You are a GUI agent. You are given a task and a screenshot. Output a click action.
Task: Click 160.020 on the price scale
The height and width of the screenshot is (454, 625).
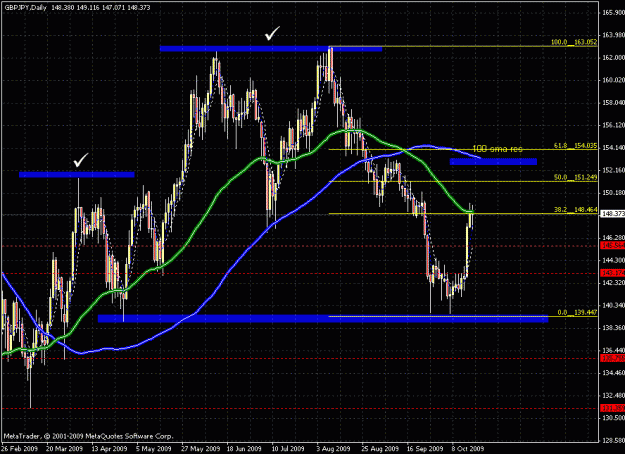tap(613, 80)
